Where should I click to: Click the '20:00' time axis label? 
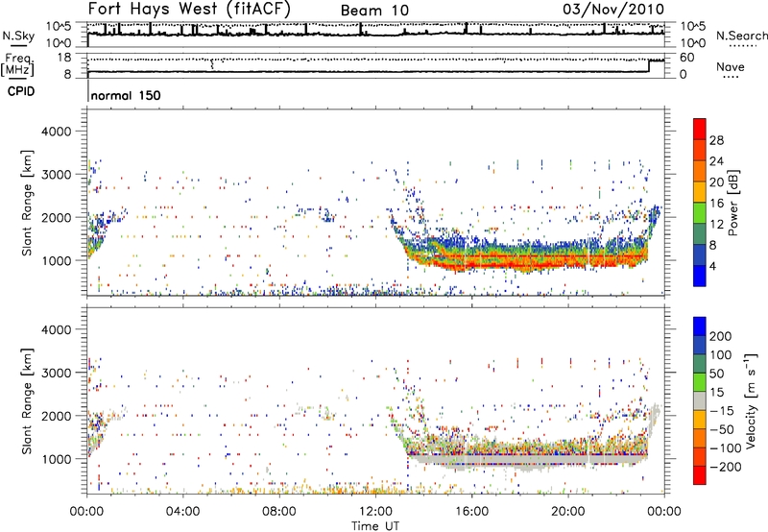(x=568, y=512)
